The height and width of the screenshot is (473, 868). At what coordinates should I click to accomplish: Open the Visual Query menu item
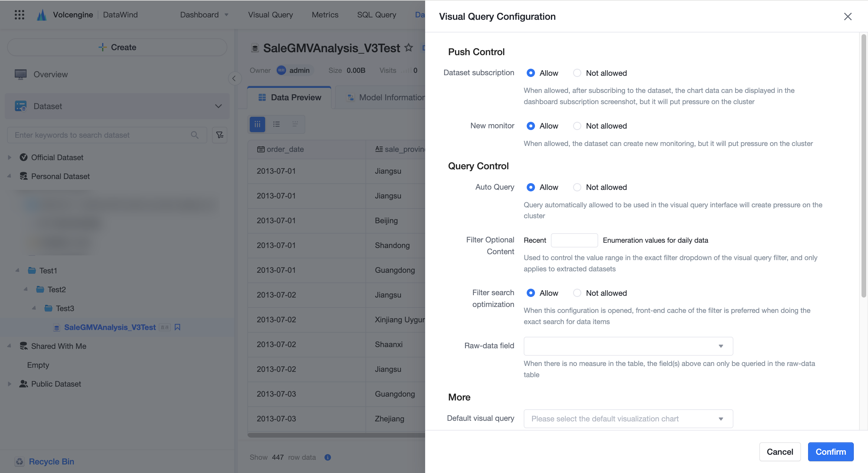[x=270, y=14]
